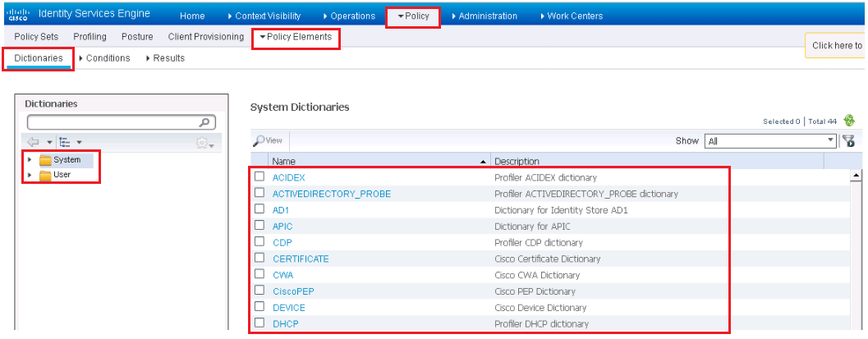Open the Show All dropdown
Viewport: 868px width, 339px height.
pyautogui.click(x=770, y=140)
